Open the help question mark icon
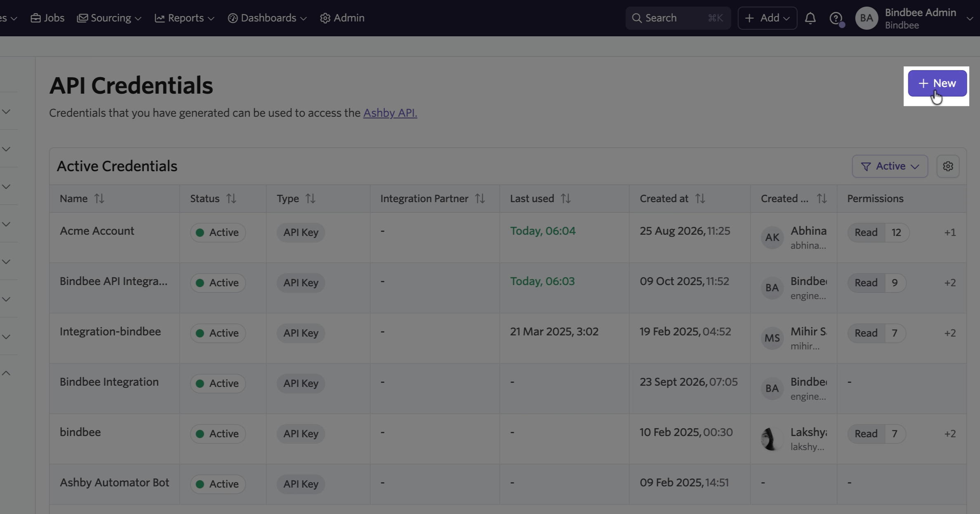Image resolution: width=980 pixels, height=514 pixels. (836, 18)
